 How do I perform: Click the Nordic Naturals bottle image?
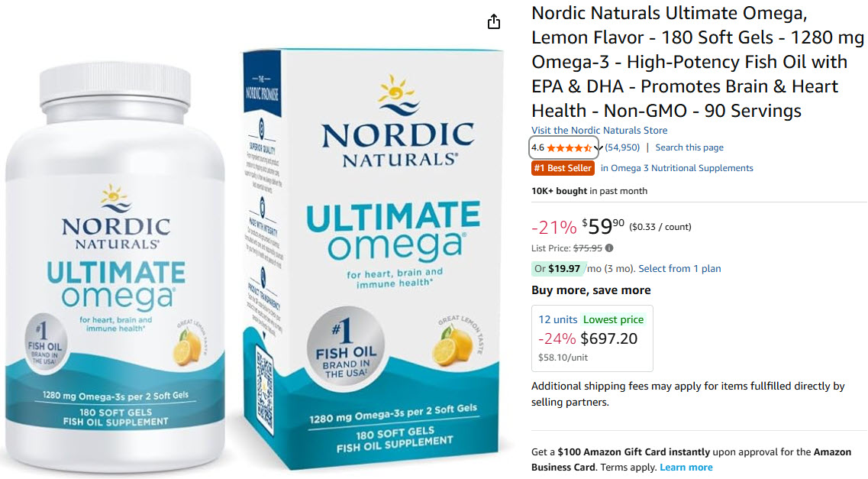tap(115, 266)
